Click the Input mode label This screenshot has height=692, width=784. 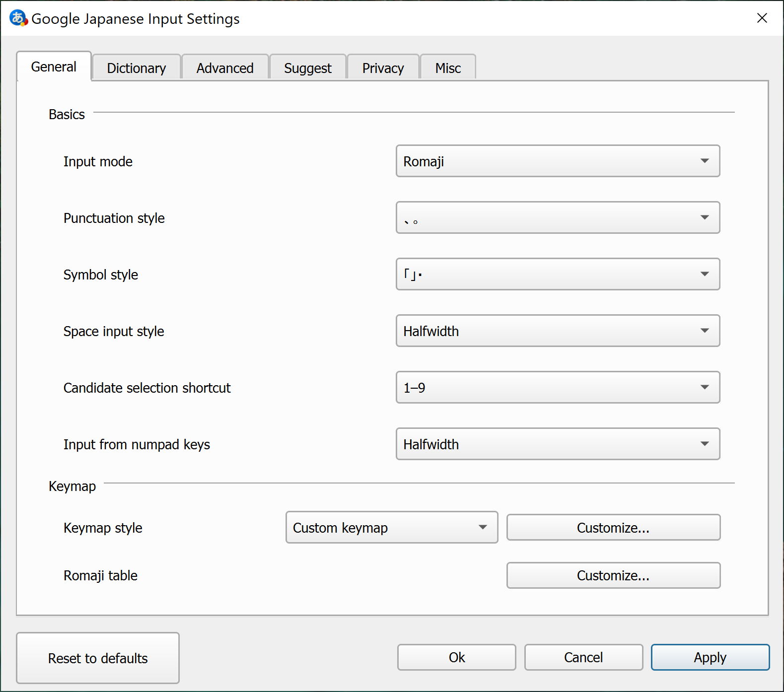[x=98, y=162]
